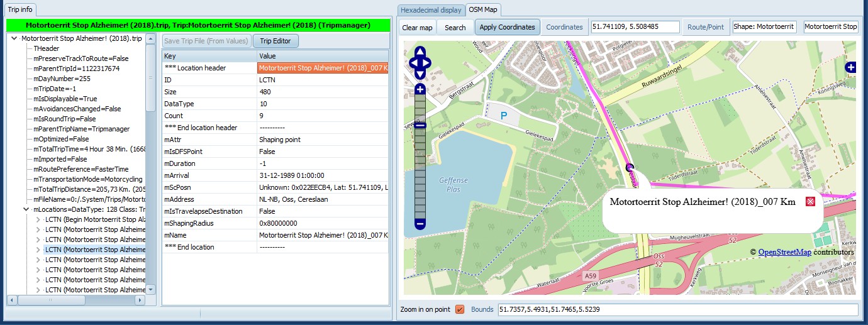Image resolution: width=868 pixels, height=325 pixels.
Task: Collapse the mLocations tree node
Action: (x=26, y=209)
